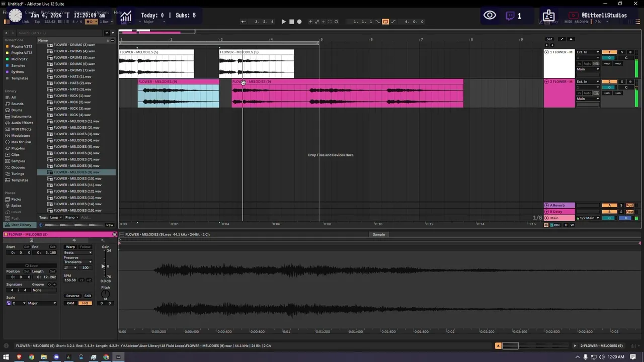
Task: Solo track 1 with S button
Action: pyautogui.click(x=621, y=52)
